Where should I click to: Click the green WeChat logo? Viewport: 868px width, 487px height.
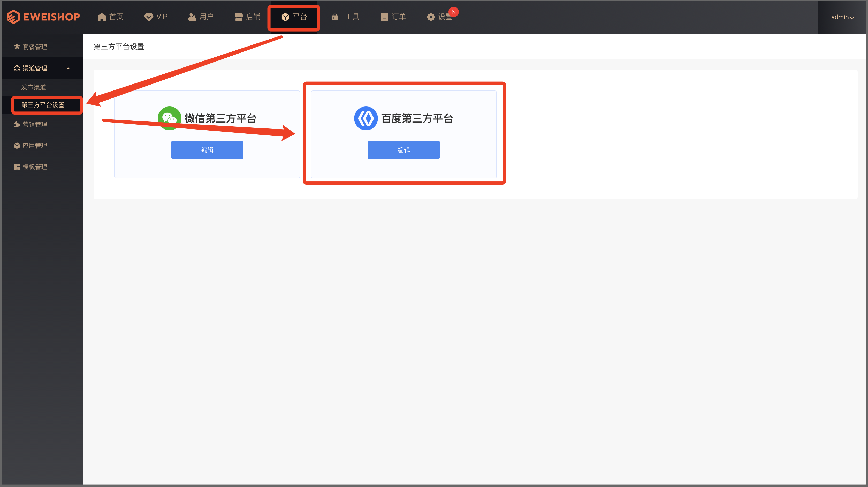[x=170, y=118]
